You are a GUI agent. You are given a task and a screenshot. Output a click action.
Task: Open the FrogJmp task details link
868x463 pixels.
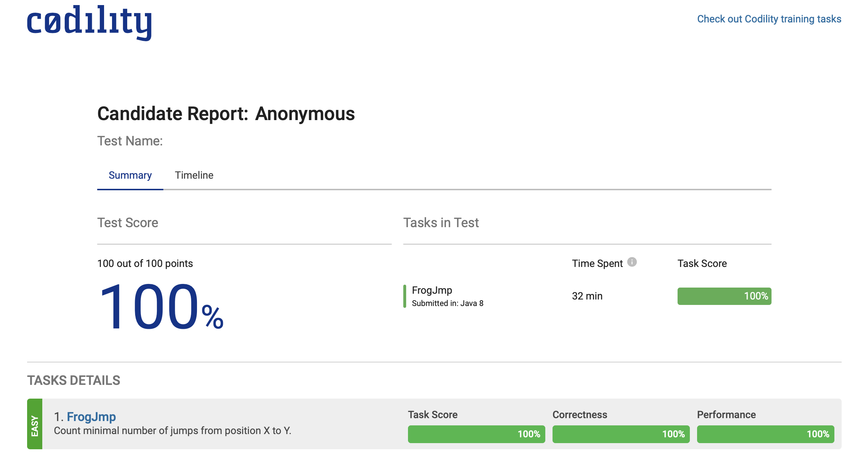91,417
